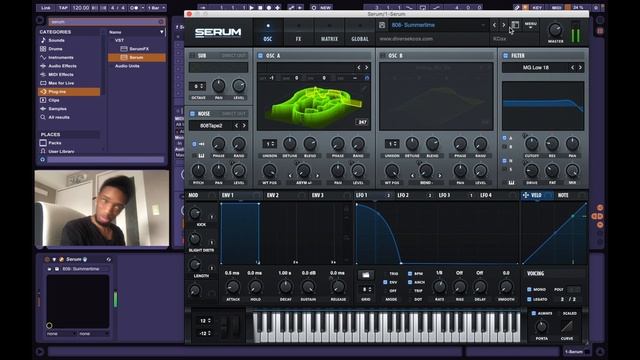640x360 pixels.
Task: Select the Drums category in browser
Action: [x=56, y=49]
